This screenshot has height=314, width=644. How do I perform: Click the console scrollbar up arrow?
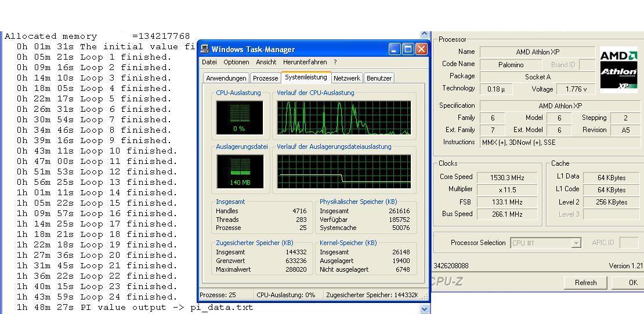coord(425,35)
